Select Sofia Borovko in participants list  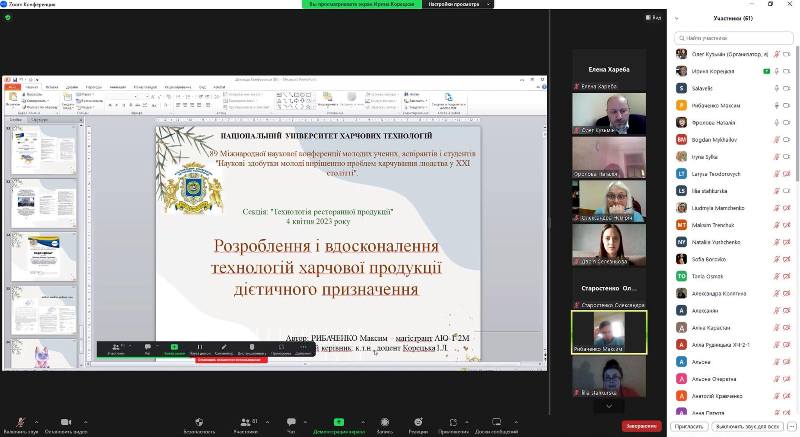734,259
